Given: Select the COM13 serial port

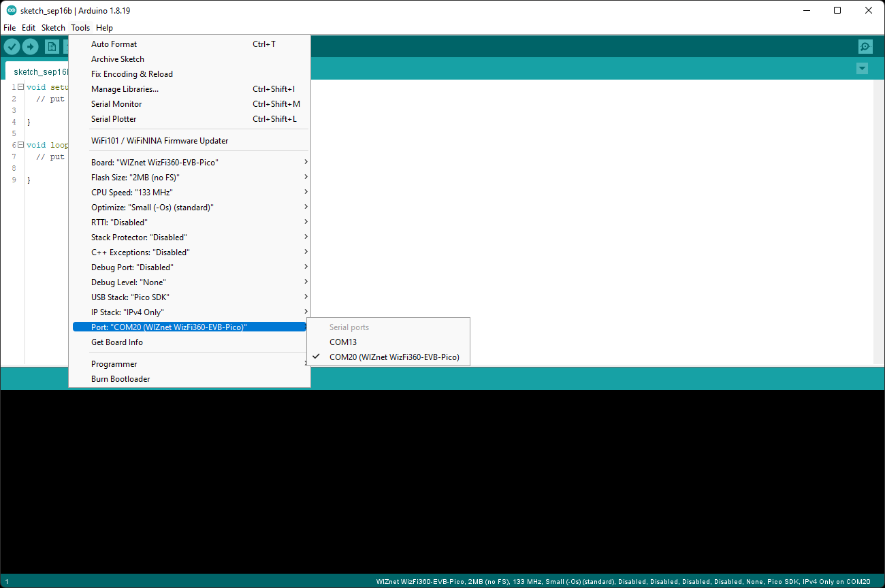Looking at the screenshot, I should (x=389, y=342).
